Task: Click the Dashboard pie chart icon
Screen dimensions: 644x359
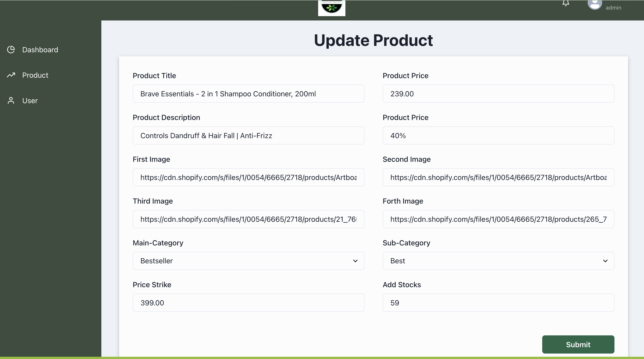Action: (x=11, y=50)
